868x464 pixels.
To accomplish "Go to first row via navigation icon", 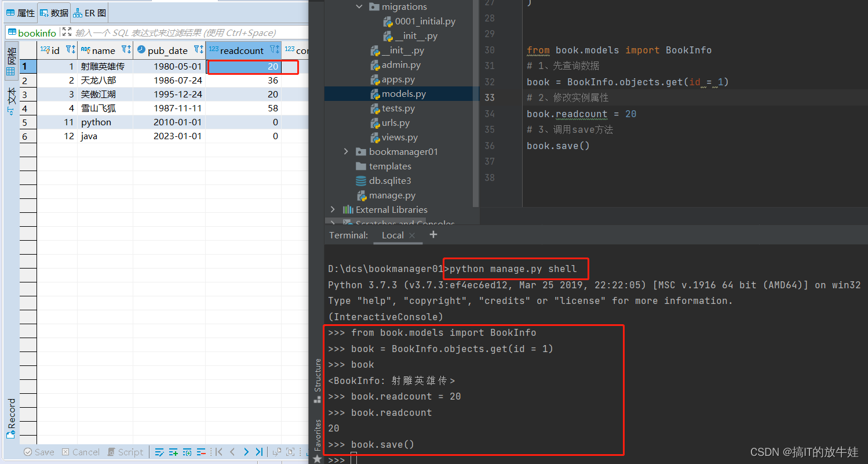I will (x=218, y=452).
